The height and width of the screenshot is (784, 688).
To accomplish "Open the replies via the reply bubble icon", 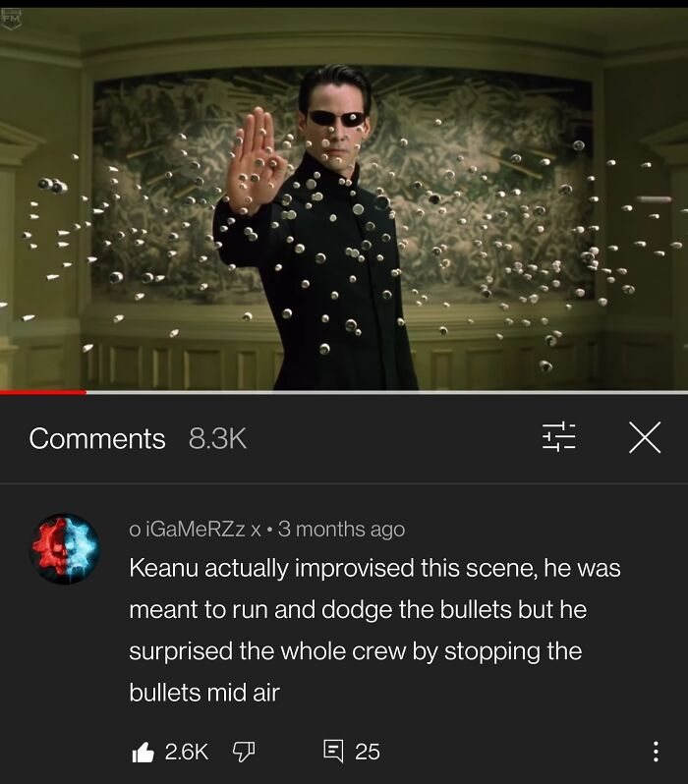I will pyautogui.click(x=333, y=752).
